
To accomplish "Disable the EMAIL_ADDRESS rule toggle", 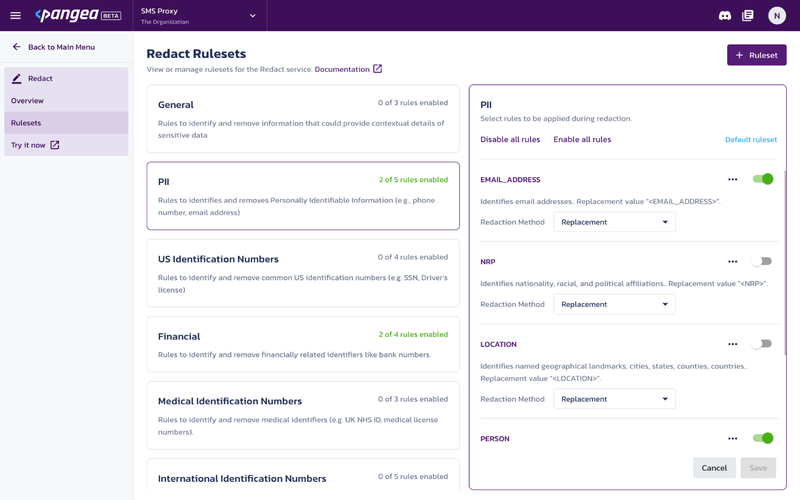I will click(763, 180).
